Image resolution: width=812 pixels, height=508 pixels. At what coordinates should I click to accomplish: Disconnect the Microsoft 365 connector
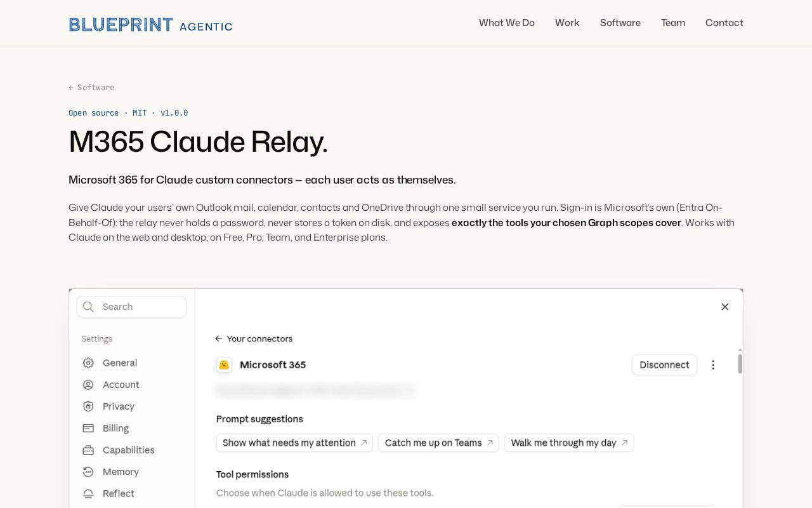coord(665,365)
